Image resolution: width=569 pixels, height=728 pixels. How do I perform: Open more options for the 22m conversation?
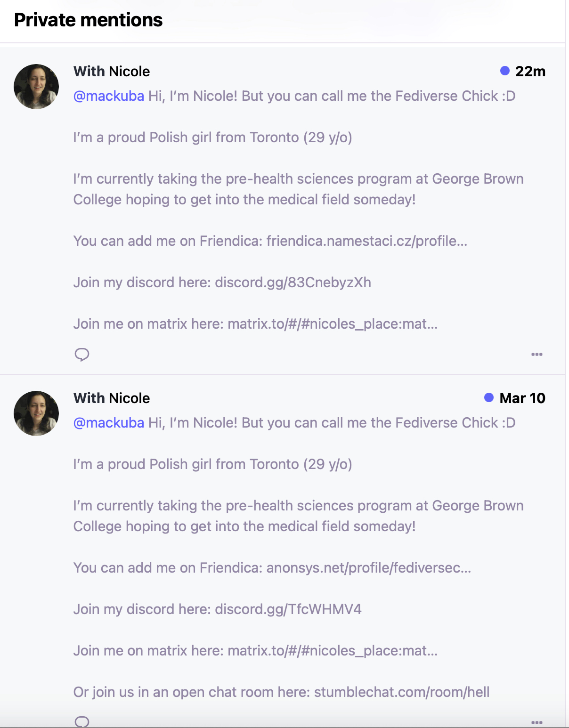tap(536, 354)
